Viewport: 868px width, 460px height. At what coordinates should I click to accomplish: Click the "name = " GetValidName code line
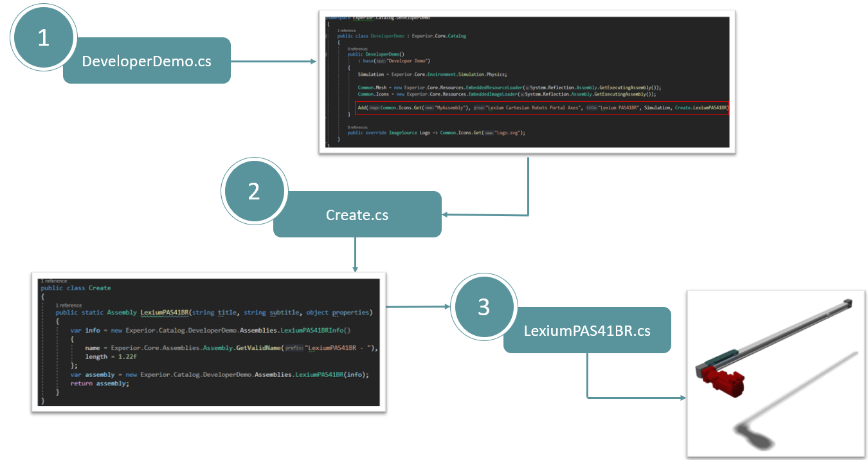[x=231, y=347]
